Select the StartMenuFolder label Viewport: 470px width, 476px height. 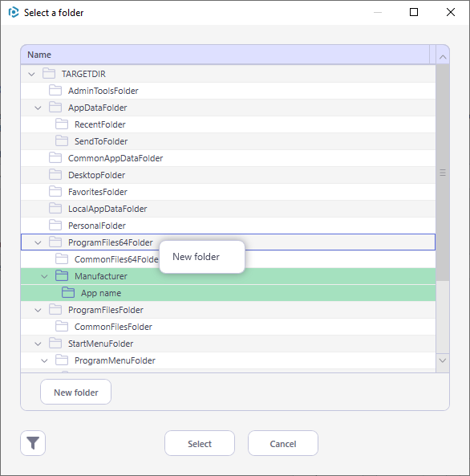click(100, 344)
